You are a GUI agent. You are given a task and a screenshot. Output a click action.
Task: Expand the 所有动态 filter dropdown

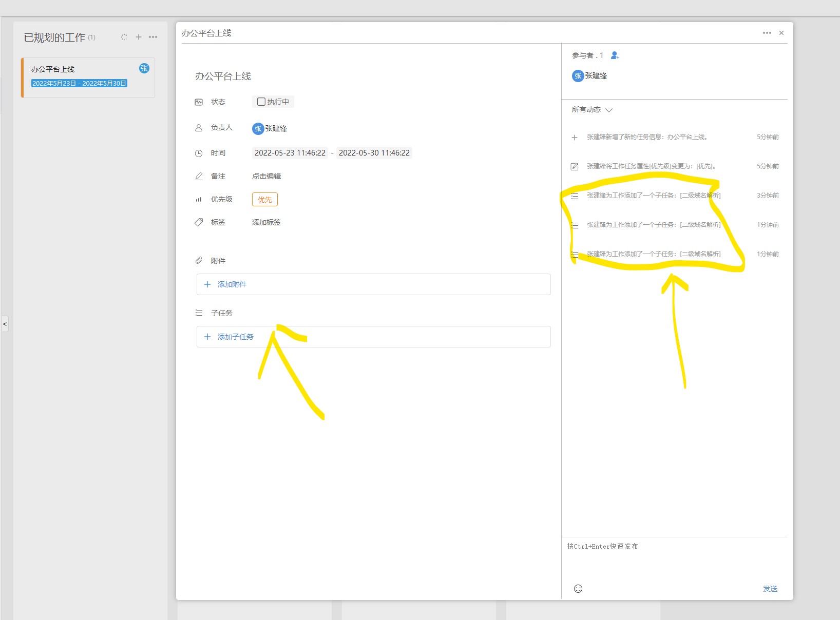(x=592, y=110)
